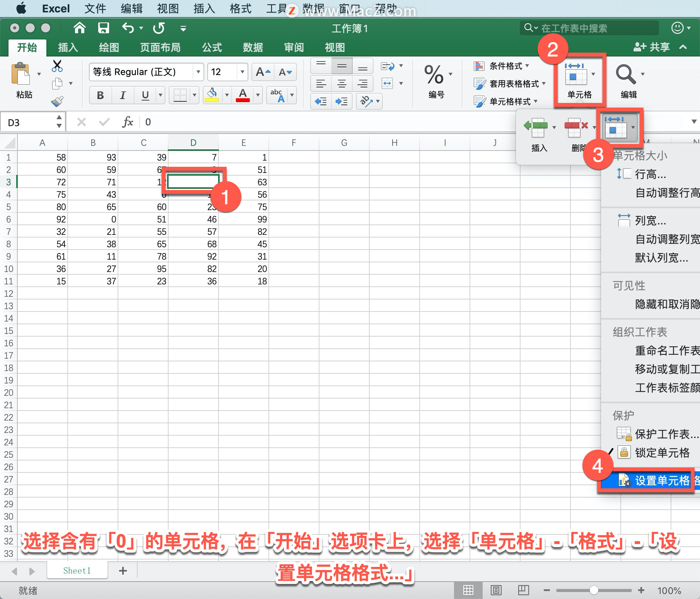700x599 pixels.
Task: Increase font size with A up icon
Action: (x=263, y=72)
